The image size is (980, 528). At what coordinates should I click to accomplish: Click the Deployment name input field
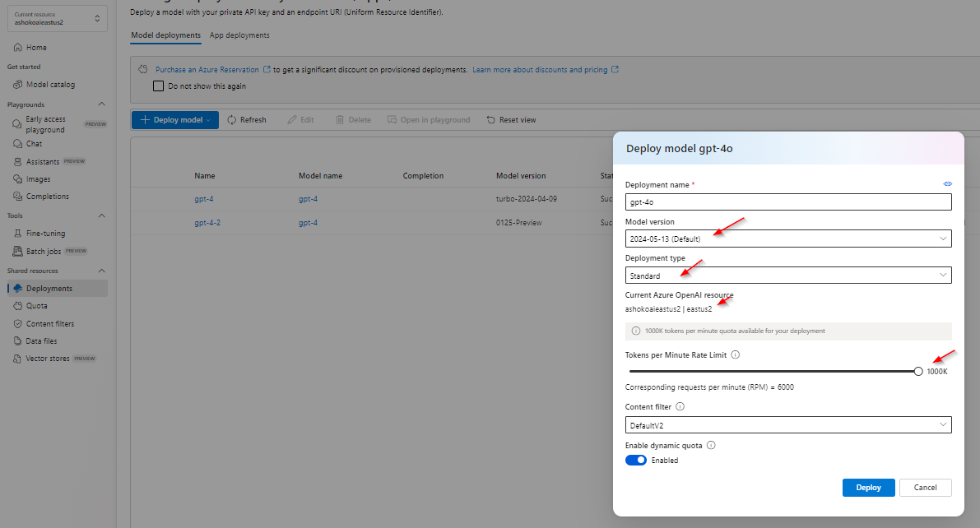[787, 201]
